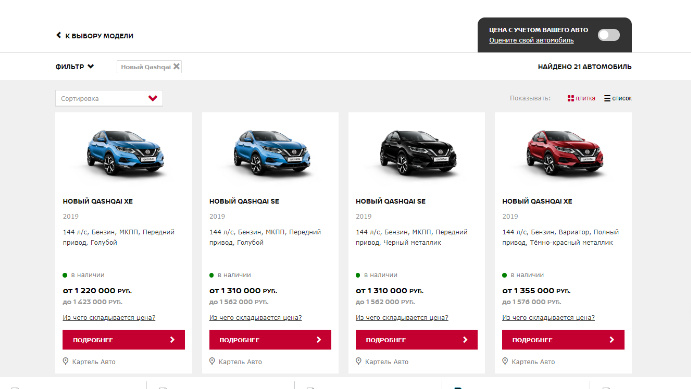Click Подробнее on the 1 355 000 card

(x=563, y=340)
